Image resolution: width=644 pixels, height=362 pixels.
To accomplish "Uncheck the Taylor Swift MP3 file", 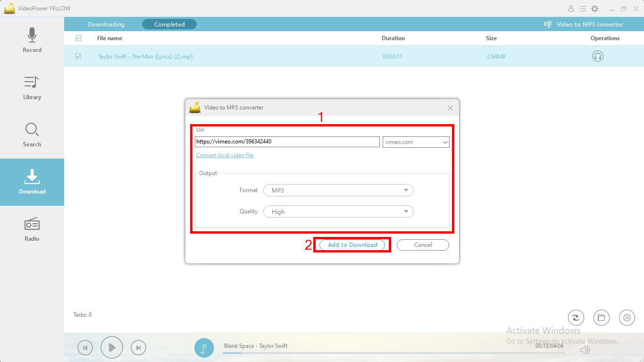I will tap(78, 56).
